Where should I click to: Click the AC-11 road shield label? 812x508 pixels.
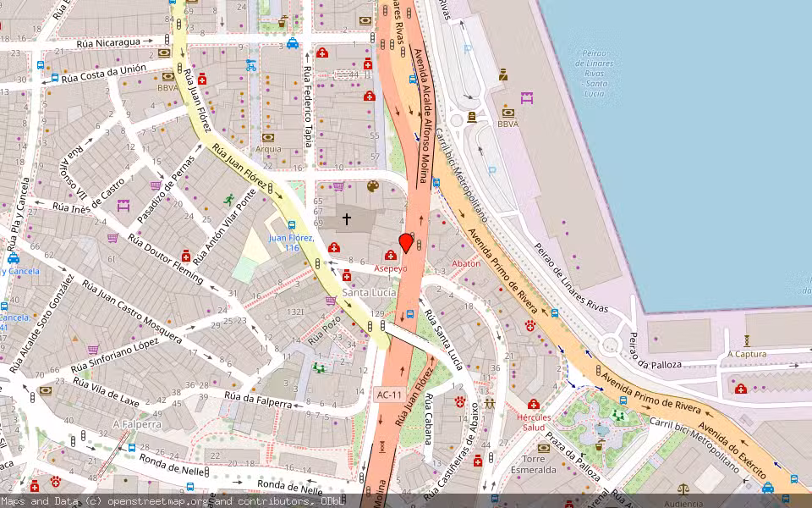(x=389, y=395)
